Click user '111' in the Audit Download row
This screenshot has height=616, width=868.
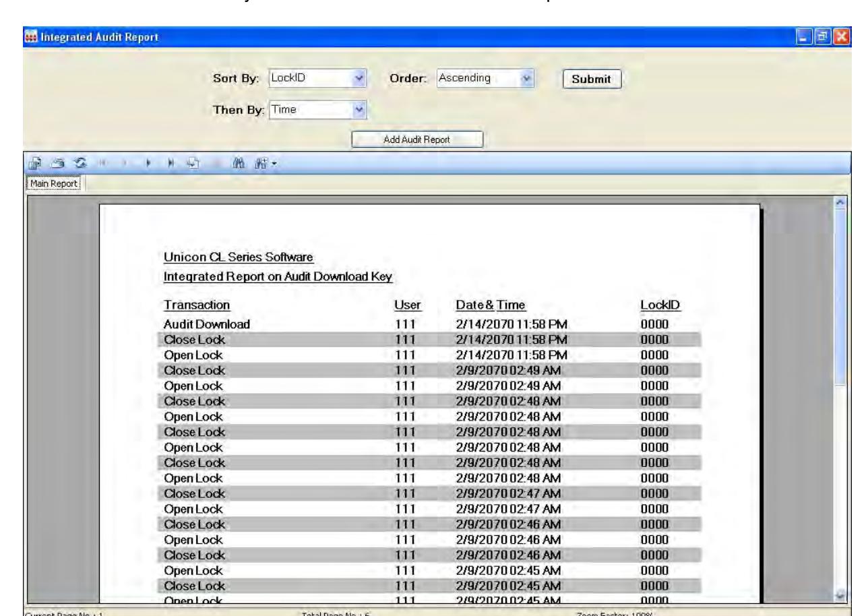click(x=407, y=324)
